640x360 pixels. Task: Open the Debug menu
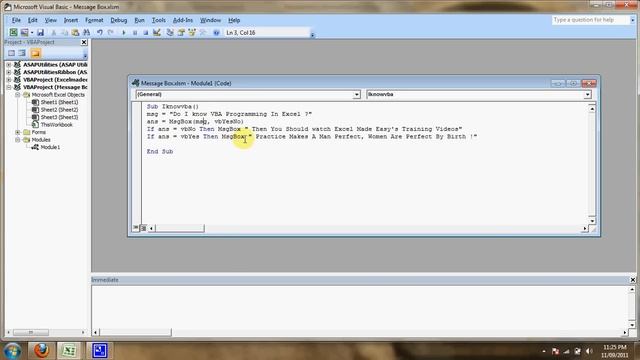pos(119,20)
